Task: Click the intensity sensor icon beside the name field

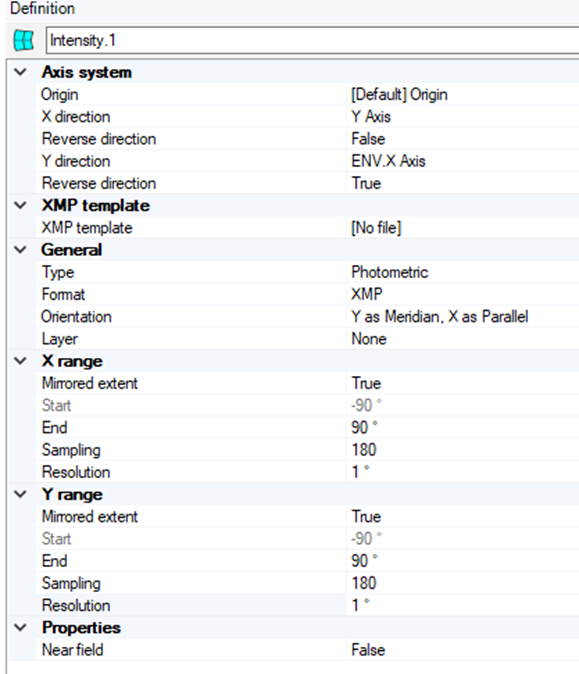Action: 24,40
